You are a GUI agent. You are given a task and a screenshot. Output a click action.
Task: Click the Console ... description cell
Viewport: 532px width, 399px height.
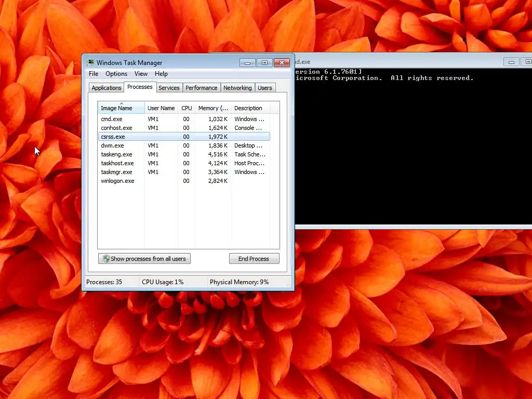click(248, 128)
